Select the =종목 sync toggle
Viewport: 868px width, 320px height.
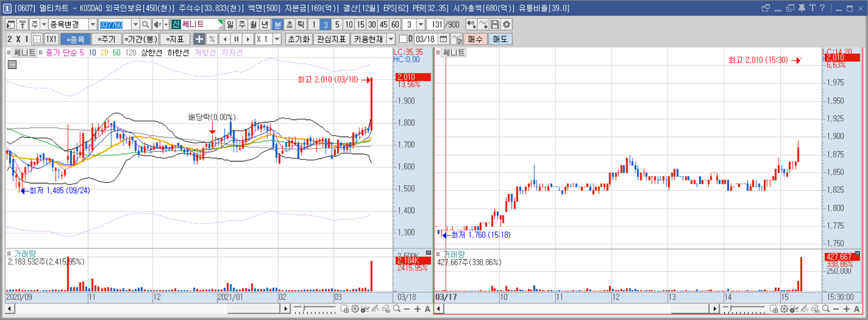point(75,39)
